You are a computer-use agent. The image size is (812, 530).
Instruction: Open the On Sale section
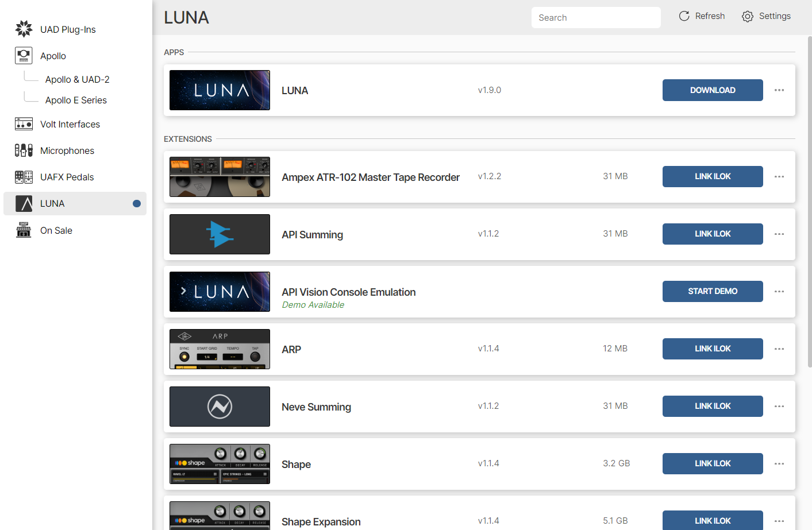56,230
